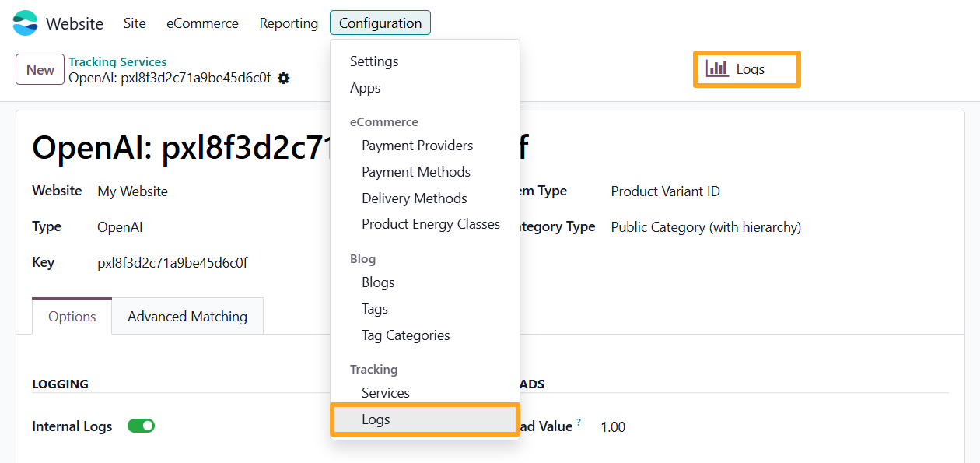Click the Odoo Website app logo
Viewport: 980px width, 463px height.
25,23
